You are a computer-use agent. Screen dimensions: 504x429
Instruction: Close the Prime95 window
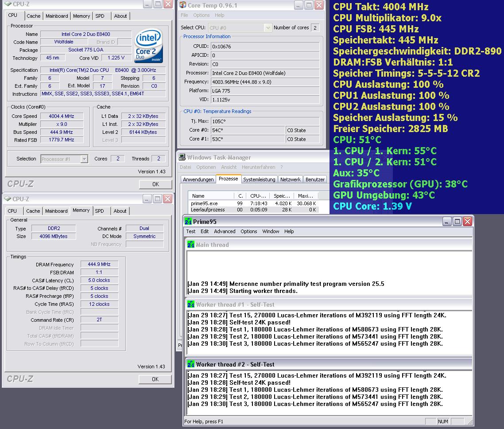(x=467, y=221)
